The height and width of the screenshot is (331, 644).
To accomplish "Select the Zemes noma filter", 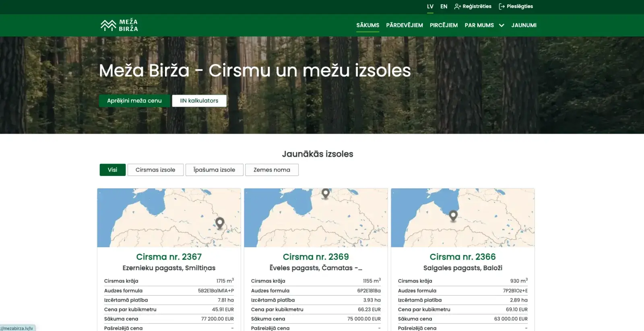I will pos(272,170).
